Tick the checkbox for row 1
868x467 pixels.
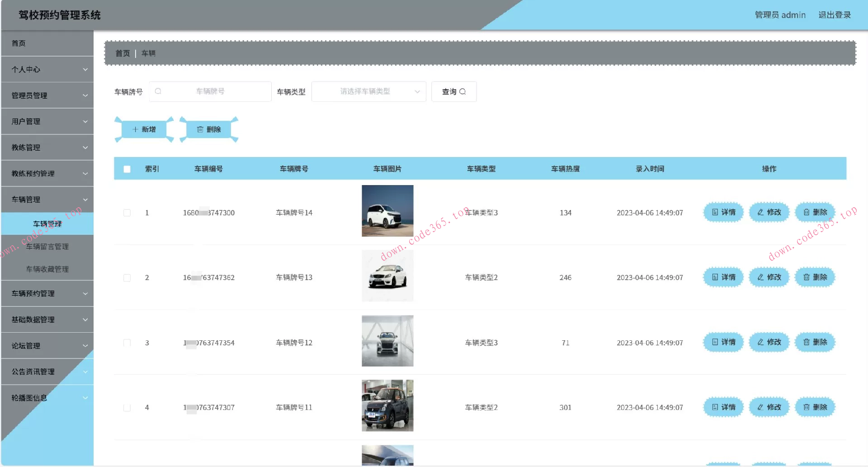127,212
